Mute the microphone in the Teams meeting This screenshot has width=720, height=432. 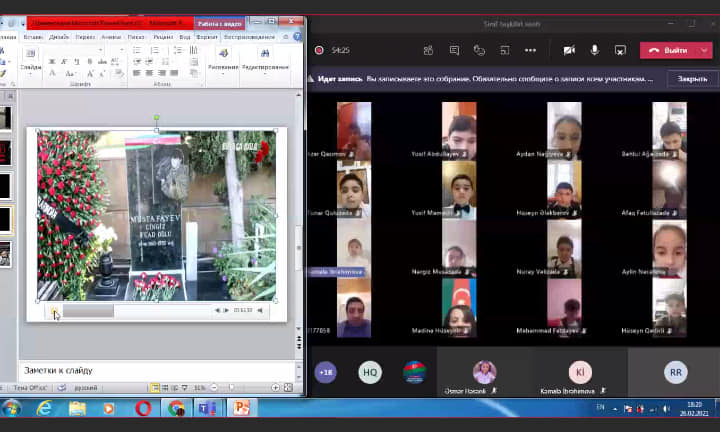pyautogui.click(x=594, y=50)
